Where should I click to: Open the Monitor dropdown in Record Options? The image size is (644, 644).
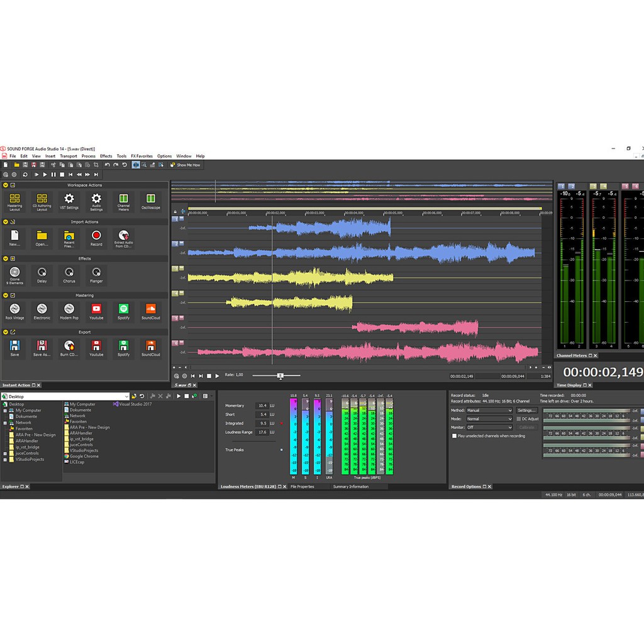coord(489,428)
